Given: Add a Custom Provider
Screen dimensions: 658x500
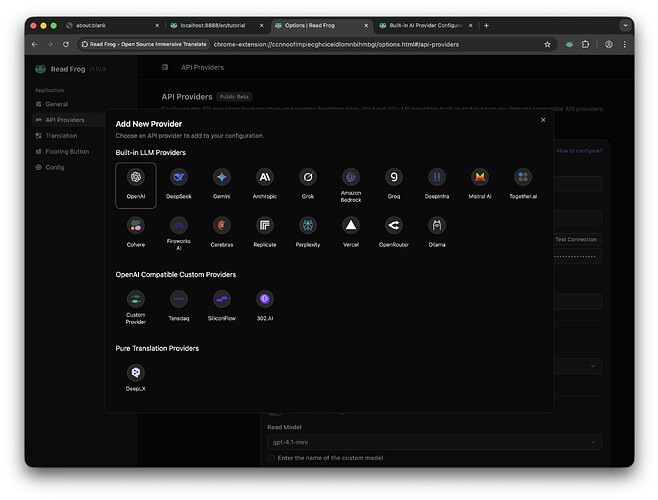Looking at the screenshot, I should [136, 307].
